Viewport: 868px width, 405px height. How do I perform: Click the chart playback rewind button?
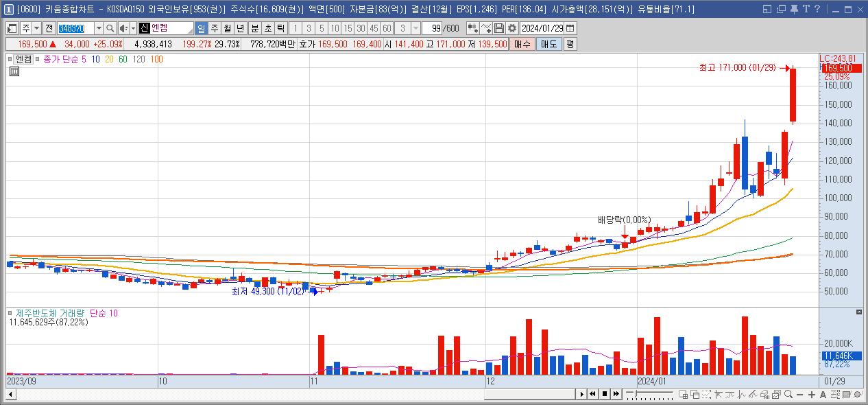point(592,394)
